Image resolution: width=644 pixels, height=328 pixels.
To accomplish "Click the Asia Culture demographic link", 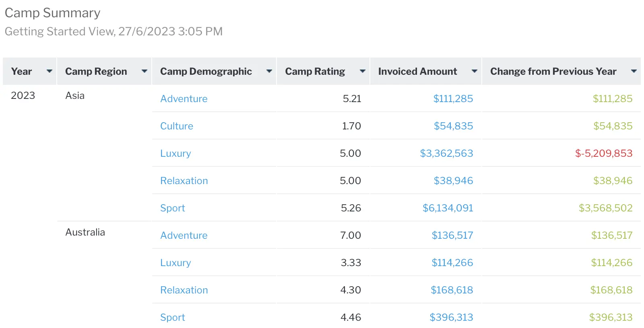I will (x=176, y=126).
